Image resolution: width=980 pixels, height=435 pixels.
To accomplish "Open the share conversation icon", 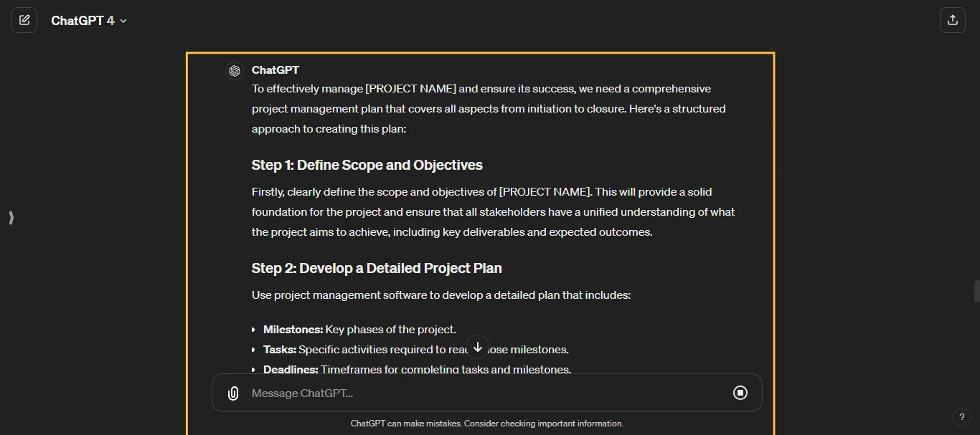I will (952, 19).
